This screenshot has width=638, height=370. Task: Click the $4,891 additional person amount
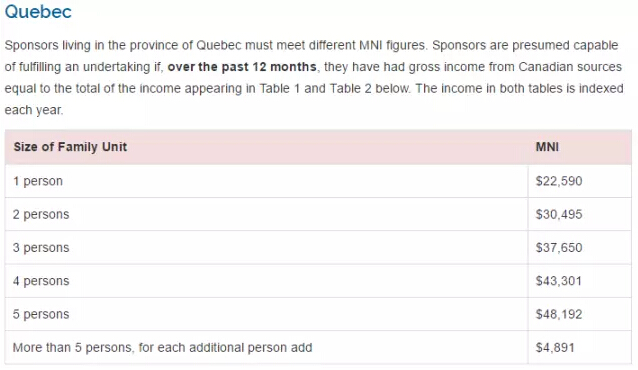pos(555,348)
